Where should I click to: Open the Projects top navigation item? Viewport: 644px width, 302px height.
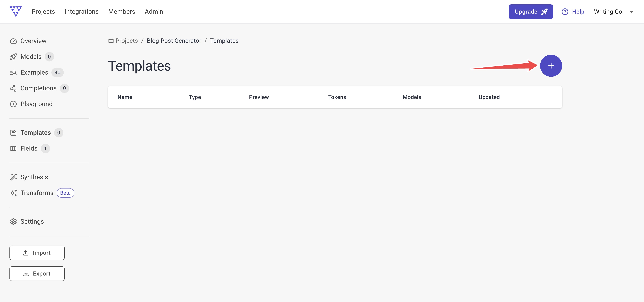(x=43, y=12)
